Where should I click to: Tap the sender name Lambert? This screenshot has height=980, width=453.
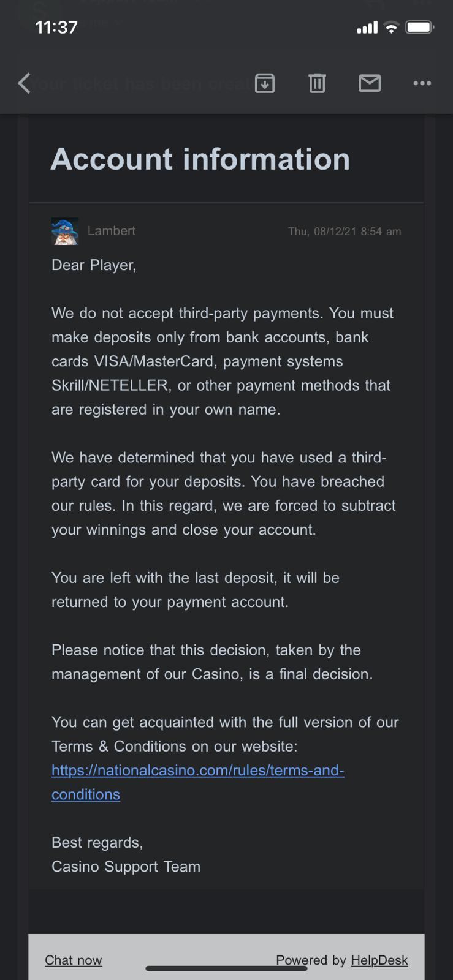pyautogui.click(x=112, y=231)
